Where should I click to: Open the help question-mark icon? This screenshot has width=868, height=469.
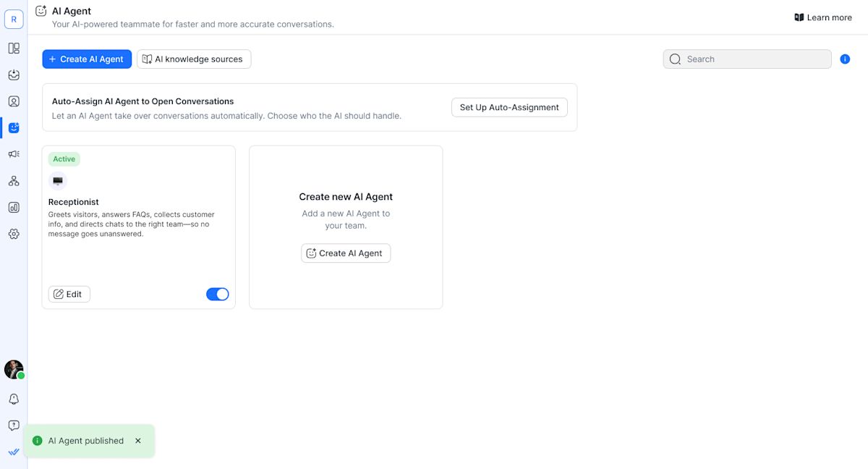14,426
